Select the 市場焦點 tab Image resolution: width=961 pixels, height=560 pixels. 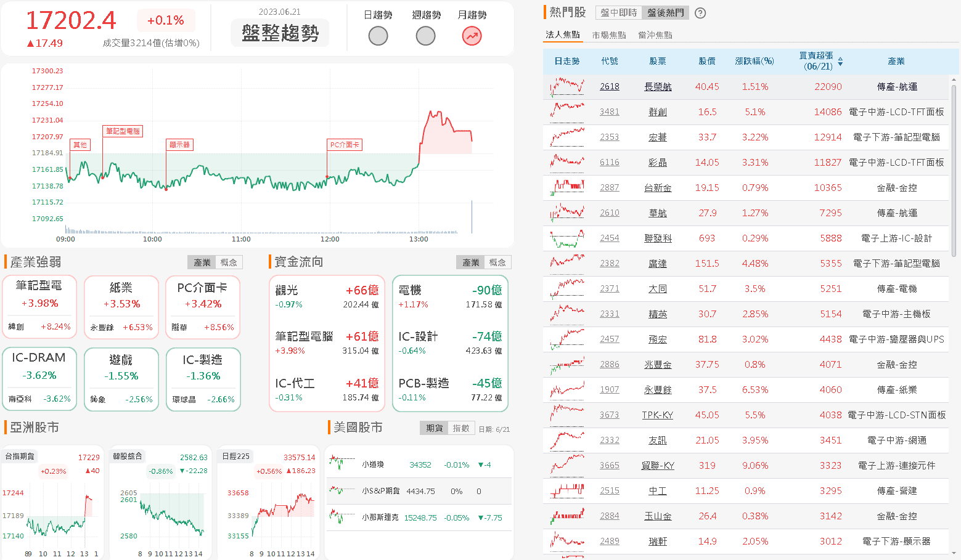608,35
